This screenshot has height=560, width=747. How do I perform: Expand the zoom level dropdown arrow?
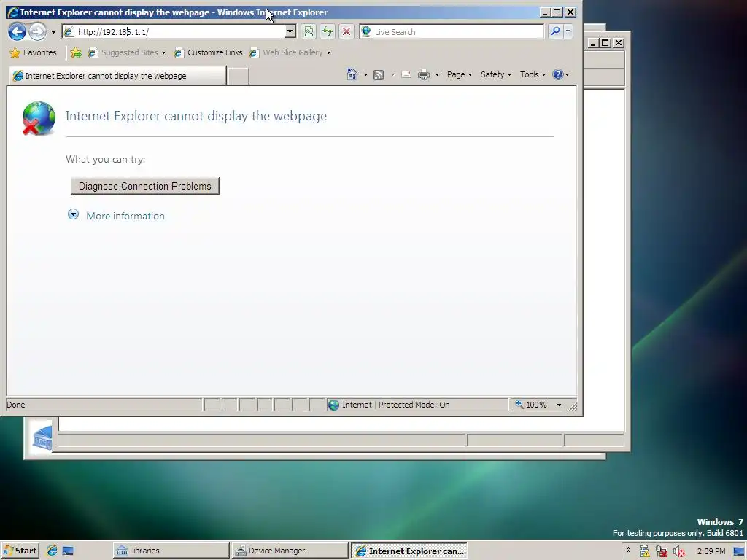[x=559, y=405]
